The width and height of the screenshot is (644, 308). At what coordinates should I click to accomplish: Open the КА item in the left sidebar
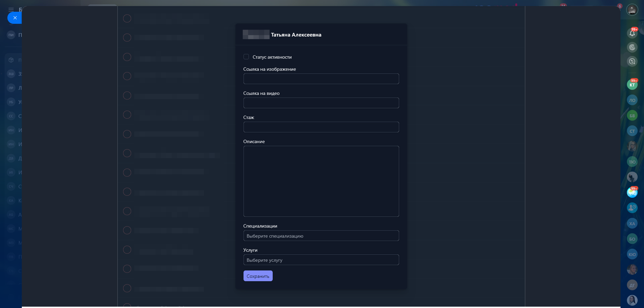pos(11,201)
